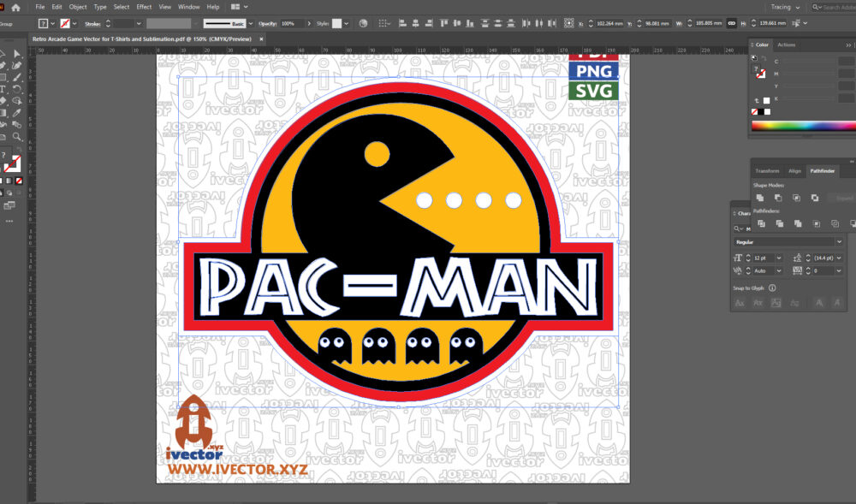Click the reference point locator icon
This screenshot has width=856, height=504.
(569, 23)
